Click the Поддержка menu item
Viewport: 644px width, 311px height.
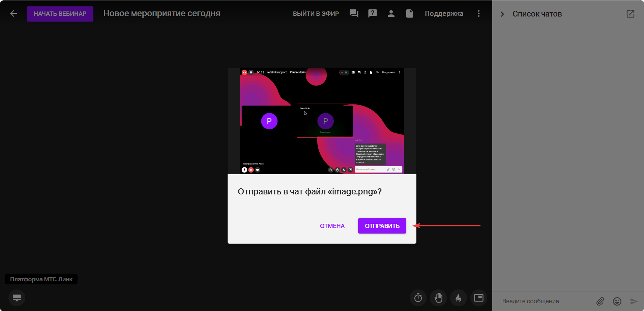444,13
